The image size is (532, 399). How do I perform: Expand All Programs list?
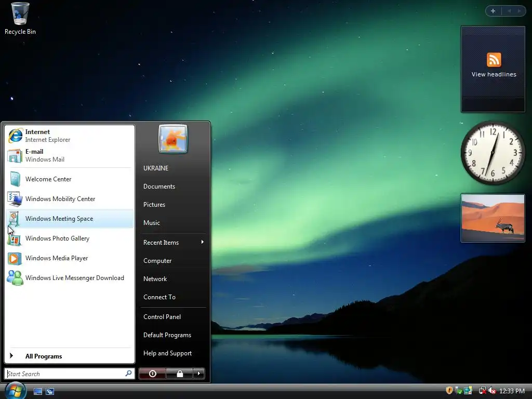70,356
